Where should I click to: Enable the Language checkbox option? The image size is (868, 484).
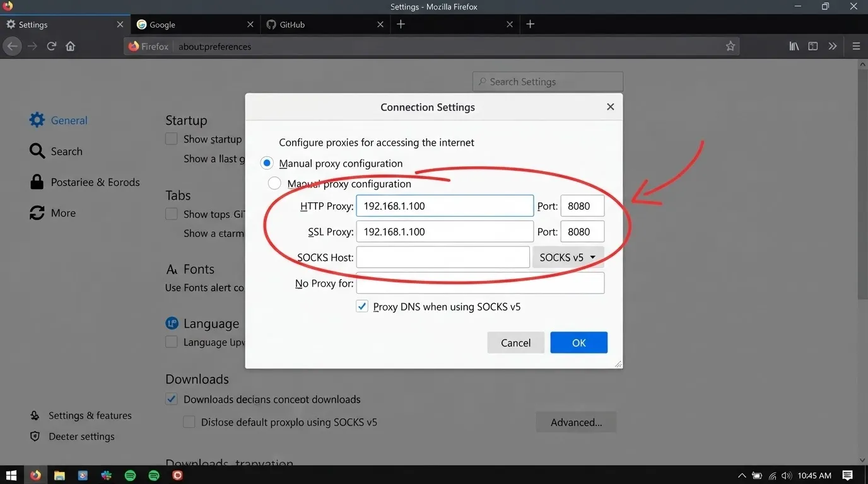click(171, 342)
